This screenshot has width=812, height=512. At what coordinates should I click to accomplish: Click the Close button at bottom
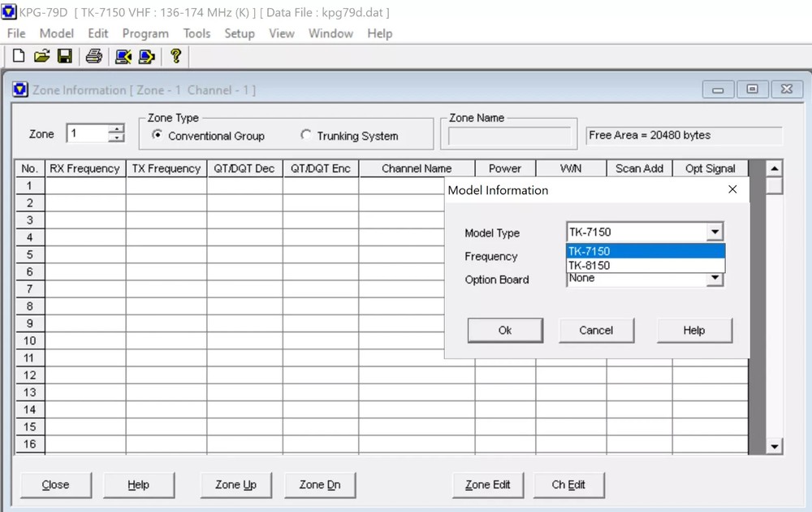tap(55, 484)
